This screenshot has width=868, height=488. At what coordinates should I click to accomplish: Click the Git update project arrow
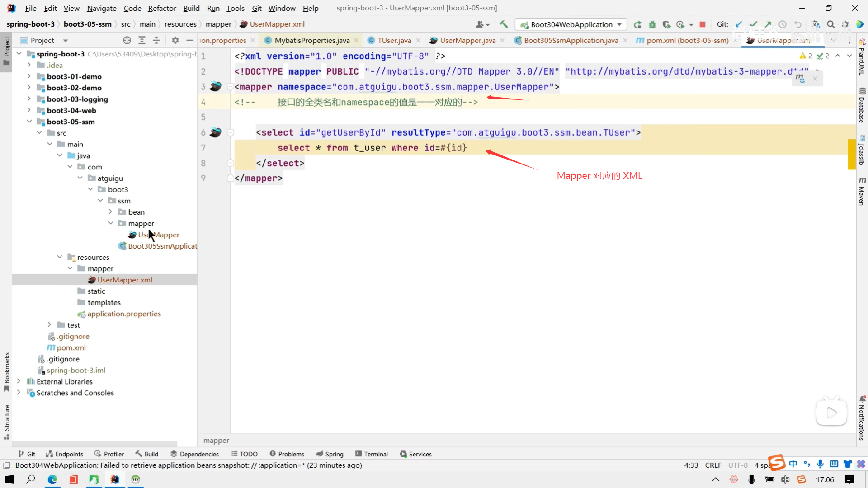point(739,24)
